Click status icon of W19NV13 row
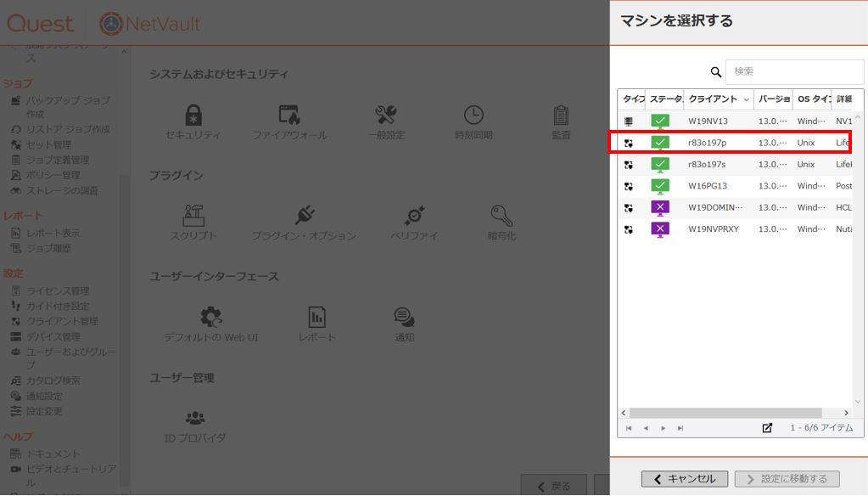 pos(660,121)
